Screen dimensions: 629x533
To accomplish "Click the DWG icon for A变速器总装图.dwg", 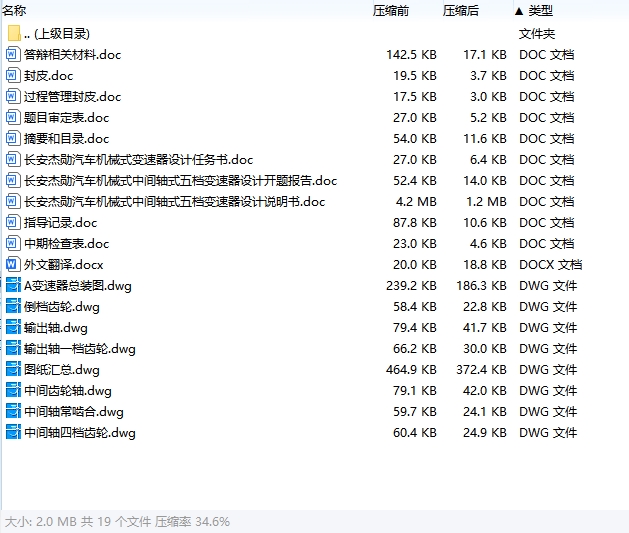I will 13,285.
